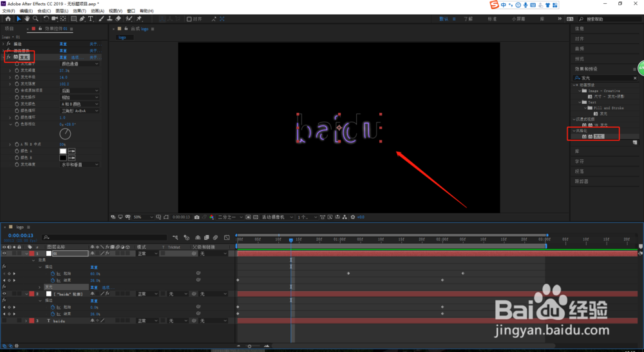Switch to the 项目 panel tab
Image resolution: width=644 pixels, height=352 pixels.
click(x=9, y=29)
